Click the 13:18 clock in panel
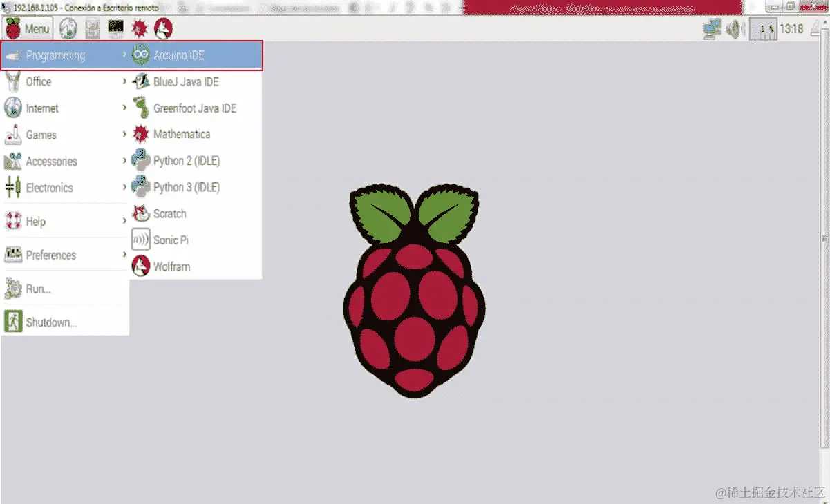Image resolution: width=830 pixels, height=504 pixels. (x=791, y=29)
